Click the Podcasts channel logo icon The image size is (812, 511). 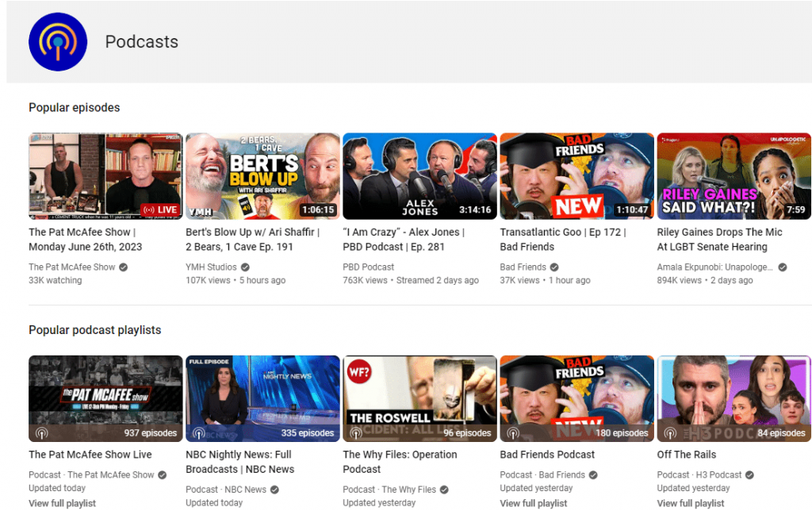pos(58,42)
